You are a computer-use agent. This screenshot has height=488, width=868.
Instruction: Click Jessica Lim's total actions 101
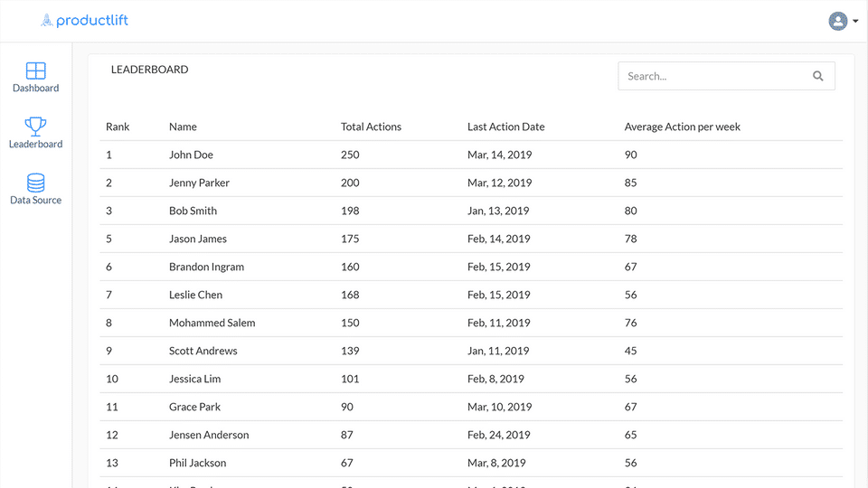coord(350,379)
